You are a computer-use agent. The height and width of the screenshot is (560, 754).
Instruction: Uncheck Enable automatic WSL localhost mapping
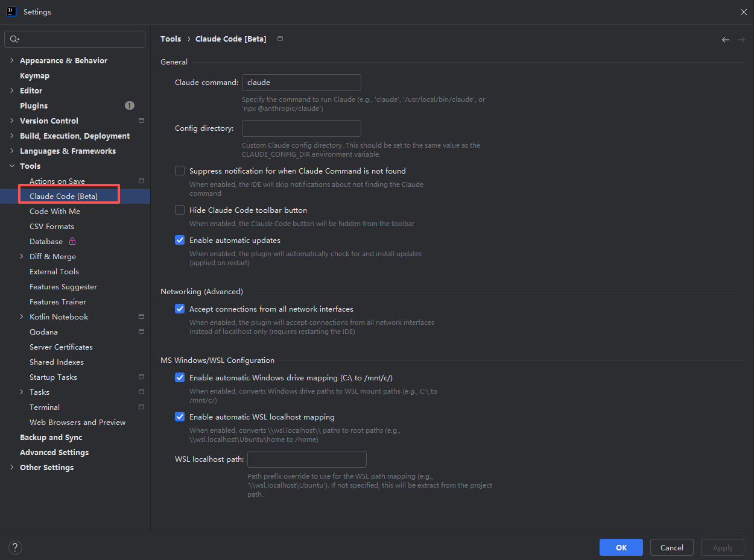click(180, 417)
